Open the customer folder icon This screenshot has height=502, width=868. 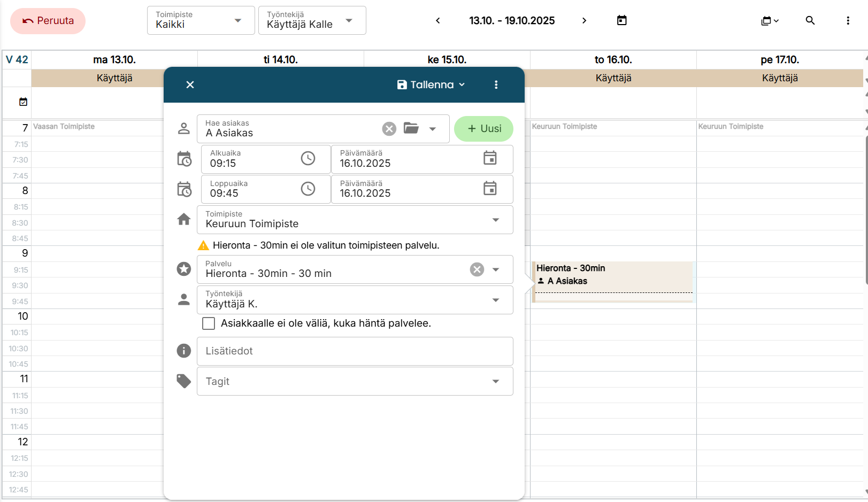[x=411, y=128]
